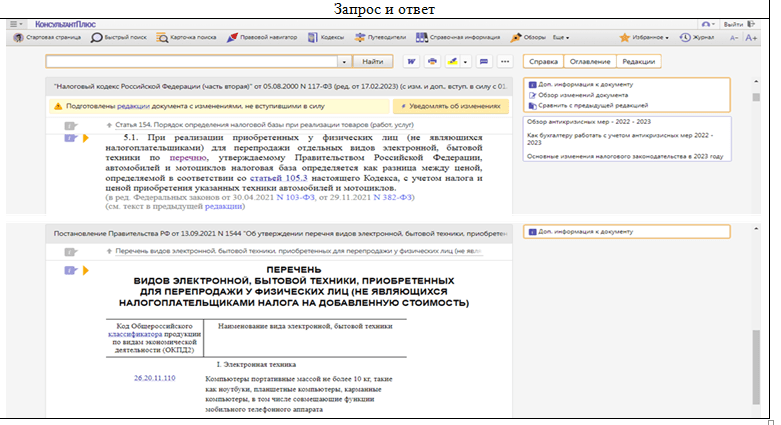
Task: Follow the статьей 105.3 link
Action: (x=278, y=178)
